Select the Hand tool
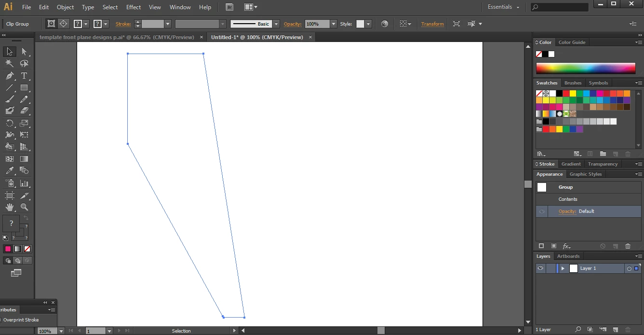 10,208
